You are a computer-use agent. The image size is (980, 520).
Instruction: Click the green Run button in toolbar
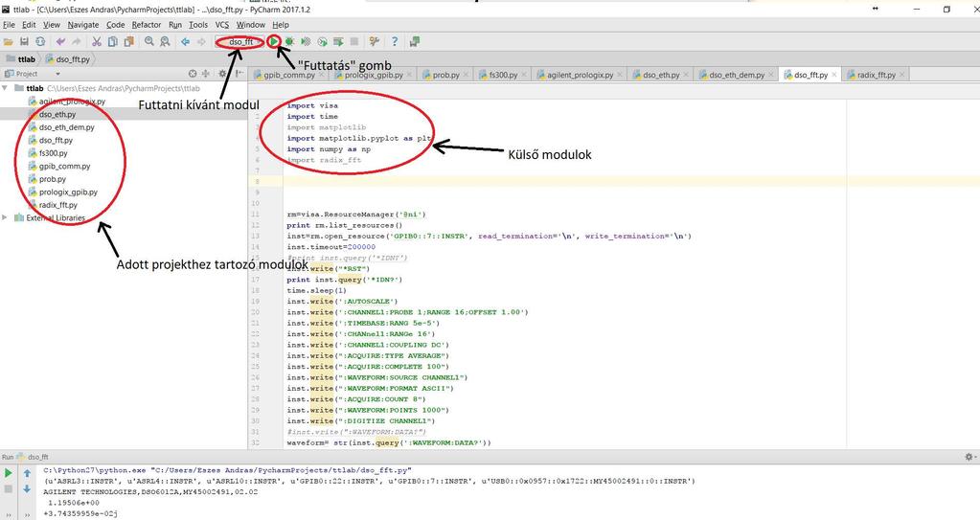coord(274,42)
